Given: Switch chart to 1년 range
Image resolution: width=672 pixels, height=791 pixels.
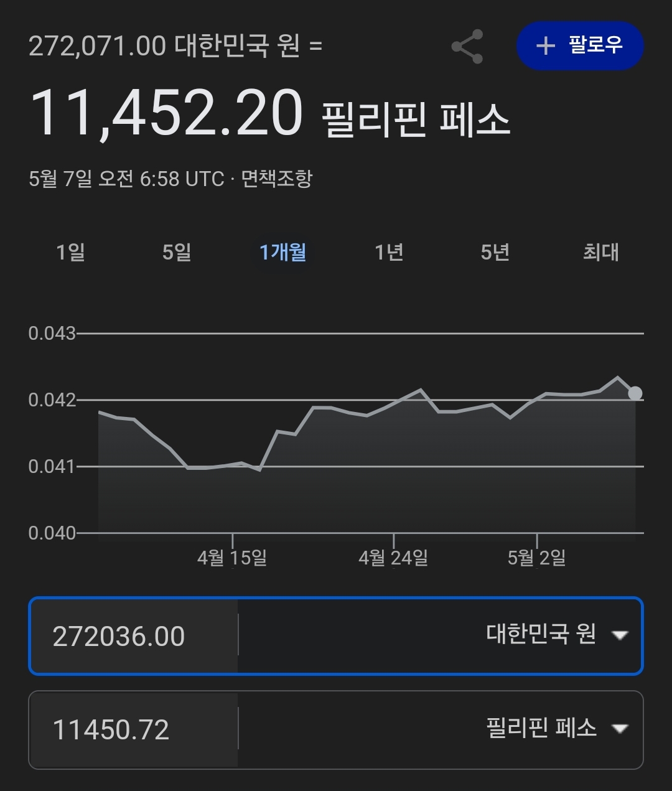Looking at the screenshot, I should (x=389, y=252).
